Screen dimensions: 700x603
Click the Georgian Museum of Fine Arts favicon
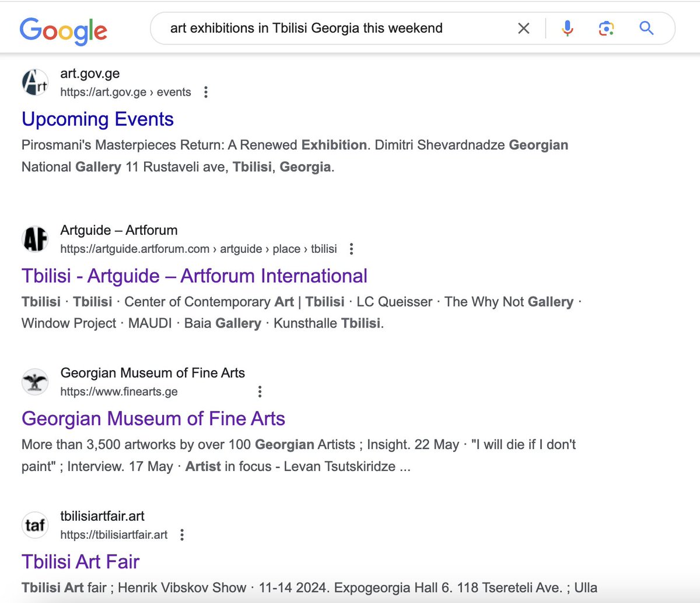point(35,382)
